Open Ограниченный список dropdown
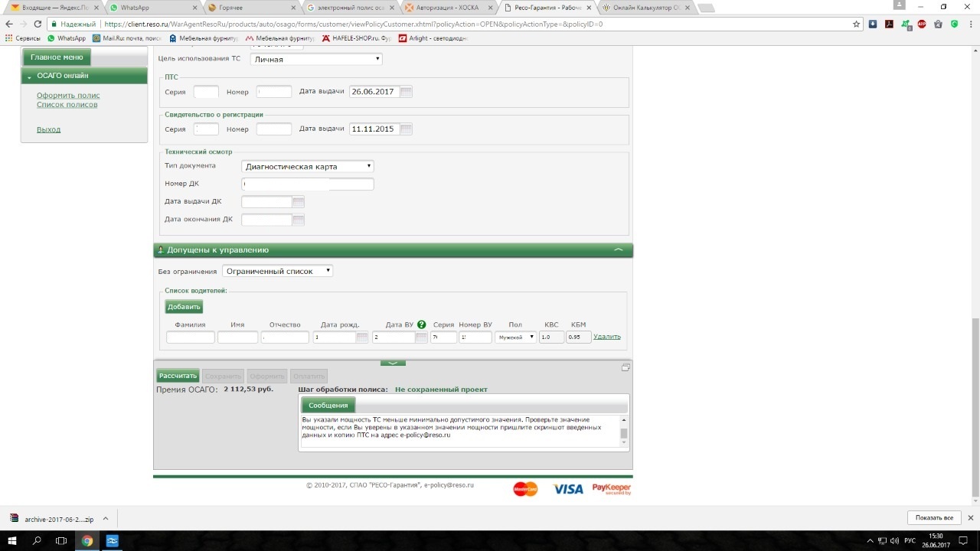The height and width of the screenshot is (551, 980). pos(277,271)
